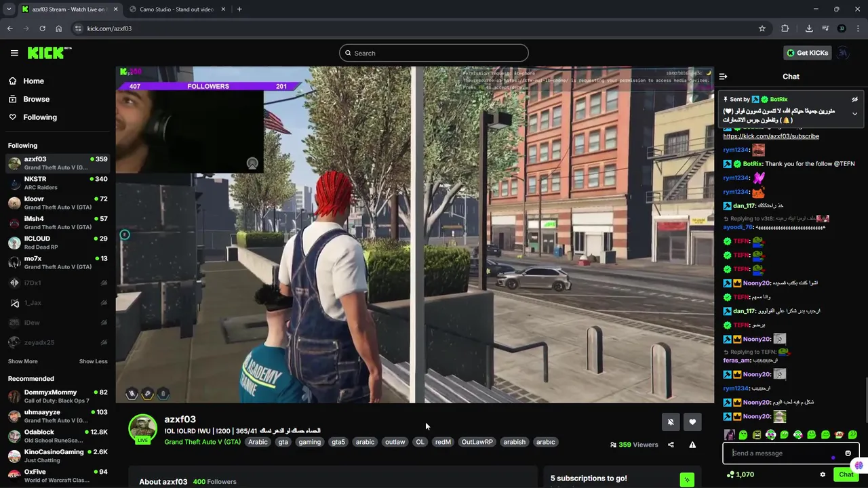Click the OL tag
The width and height of the screenshot is (868, 488).
click(x=420, y=442)
